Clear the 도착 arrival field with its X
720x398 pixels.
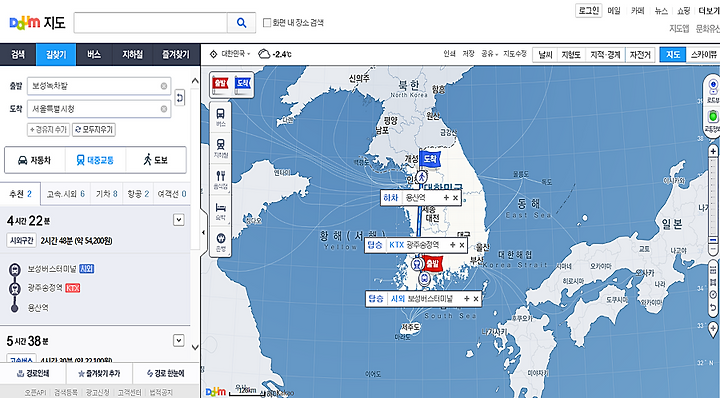[x=164, y=109]
